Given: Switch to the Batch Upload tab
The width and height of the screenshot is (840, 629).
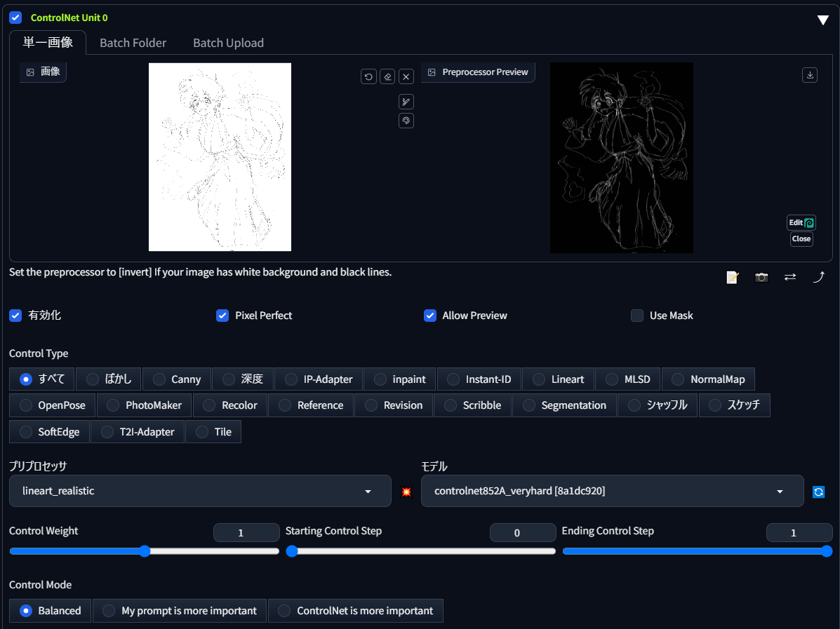Looking at the screenshot, I should pyautogui.click(x=228, y=43).
